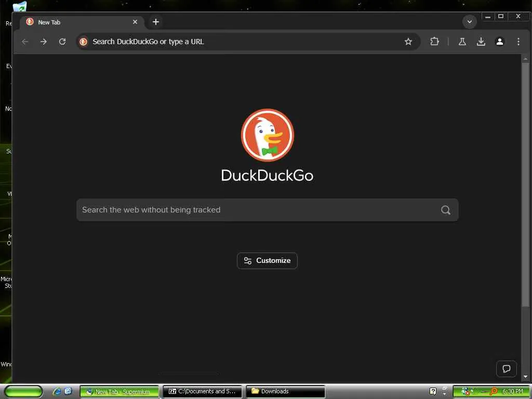Click the DuckDuckGo duck logo
Image resolution: width=532 pixels, height=399 pixels.
click(x=268, y=135)
